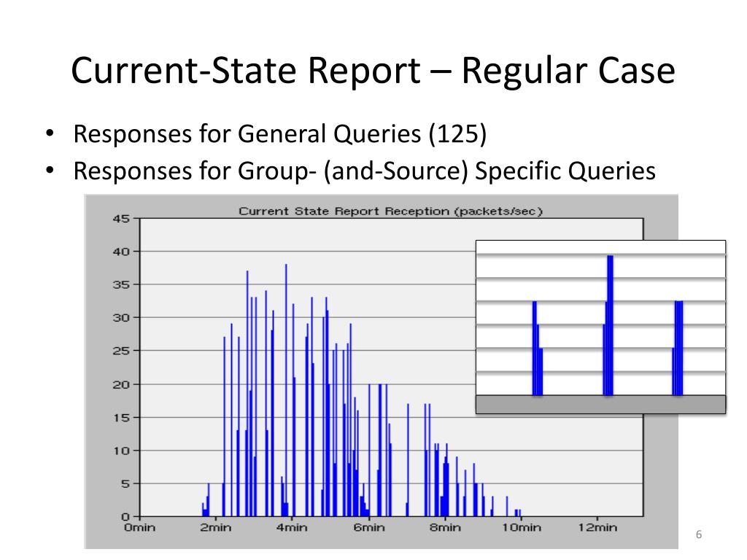Select the zoomed inset bar-cluster image
Image resolution: width=747 pixels, height=560 pixels.
601,327
